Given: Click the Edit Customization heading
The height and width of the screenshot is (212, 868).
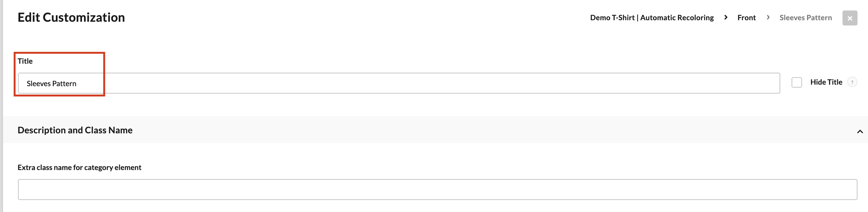Looking at the screenshot, I should click(71, 17).
